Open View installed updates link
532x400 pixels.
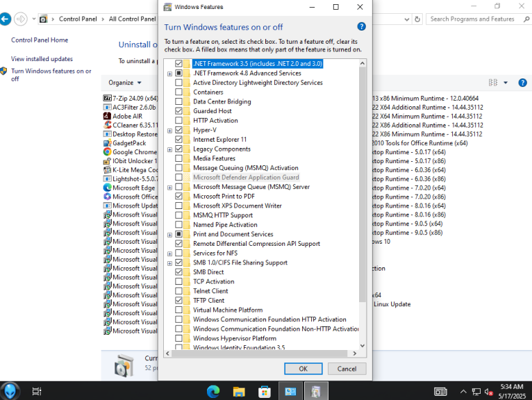pyautogui.click(x=42, y=59)
